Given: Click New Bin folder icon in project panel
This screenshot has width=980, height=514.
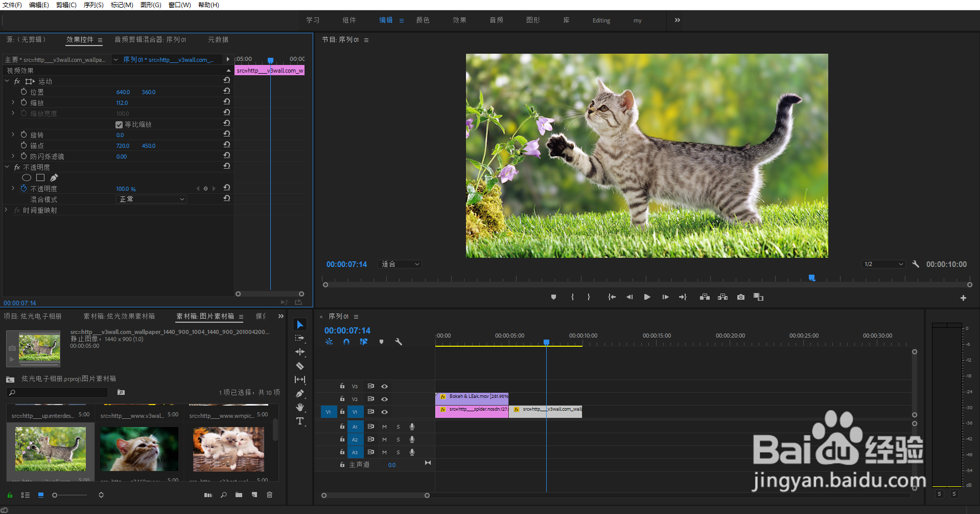Looking at the screenshot, I should 239,495.
